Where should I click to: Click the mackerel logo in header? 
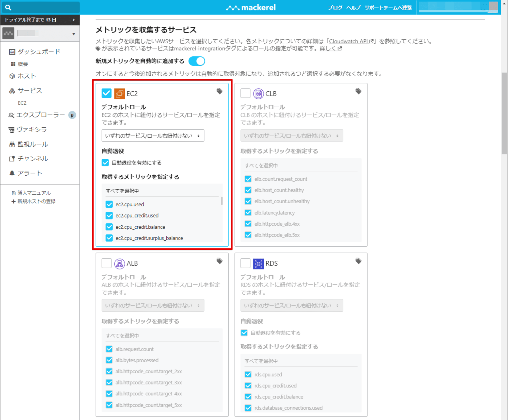click(x=251, y=8)
